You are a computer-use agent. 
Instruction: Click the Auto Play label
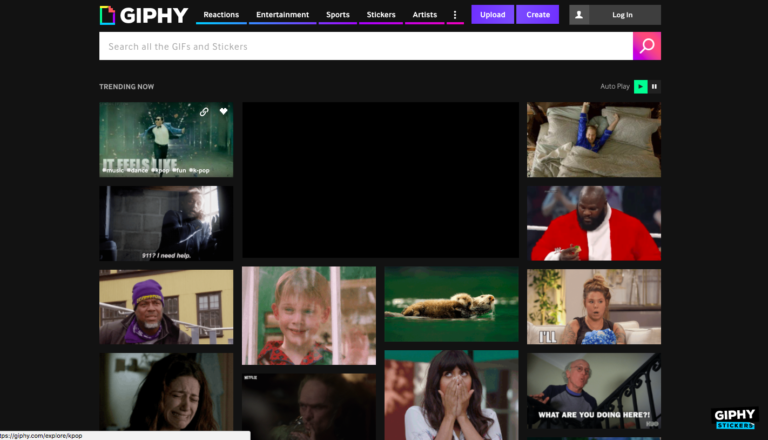coord(615,87)
